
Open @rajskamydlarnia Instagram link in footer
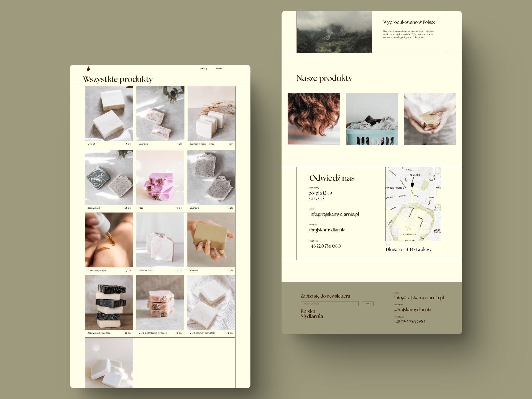[413, 310]
